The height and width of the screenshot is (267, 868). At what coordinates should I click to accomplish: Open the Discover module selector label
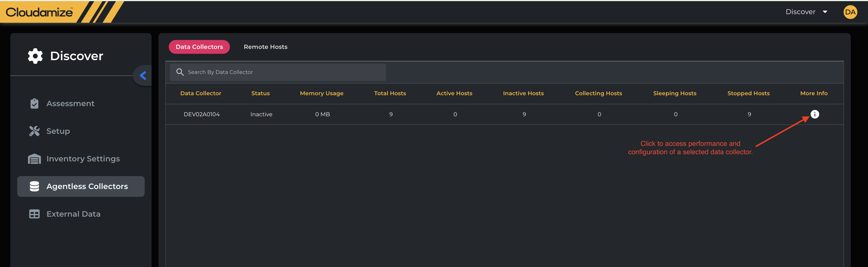pos(800,12)
